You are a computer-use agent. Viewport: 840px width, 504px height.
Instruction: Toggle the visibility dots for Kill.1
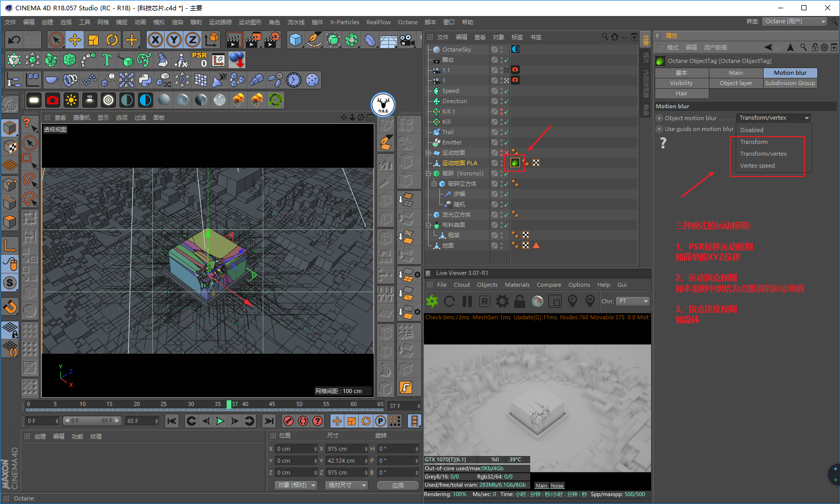click(501, 111)
